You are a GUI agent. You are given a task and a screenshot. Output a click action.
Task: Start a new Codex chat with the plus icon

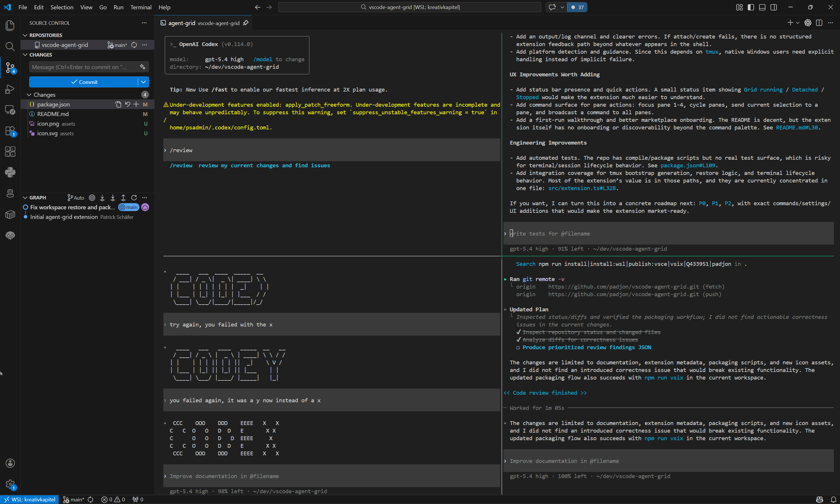tap(791, 22)
